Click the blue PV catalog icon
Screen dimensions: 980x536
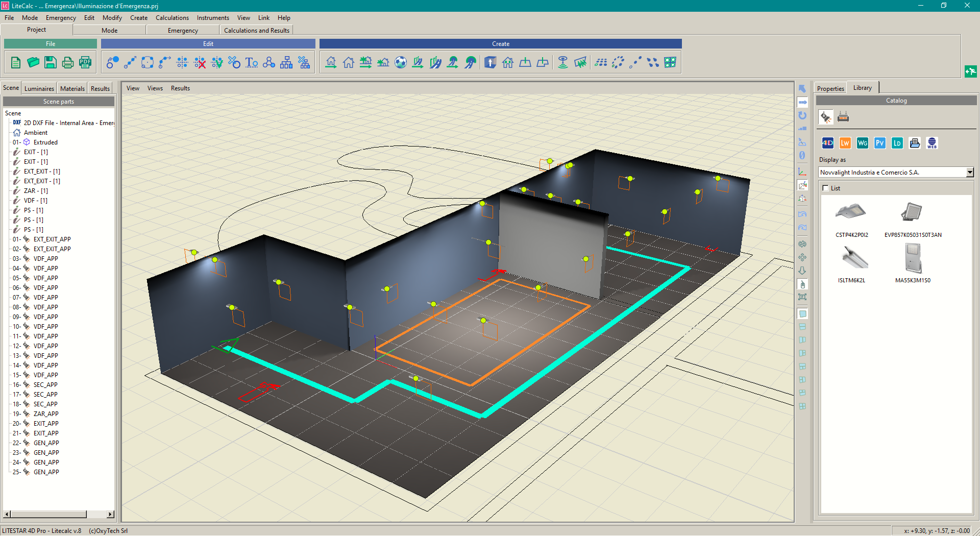click(x=880, y=143)
